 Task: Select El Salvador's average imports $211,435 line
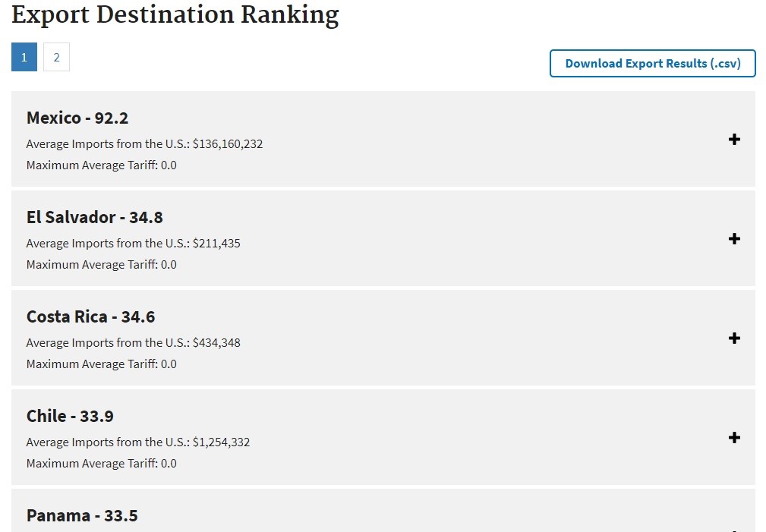134,244
